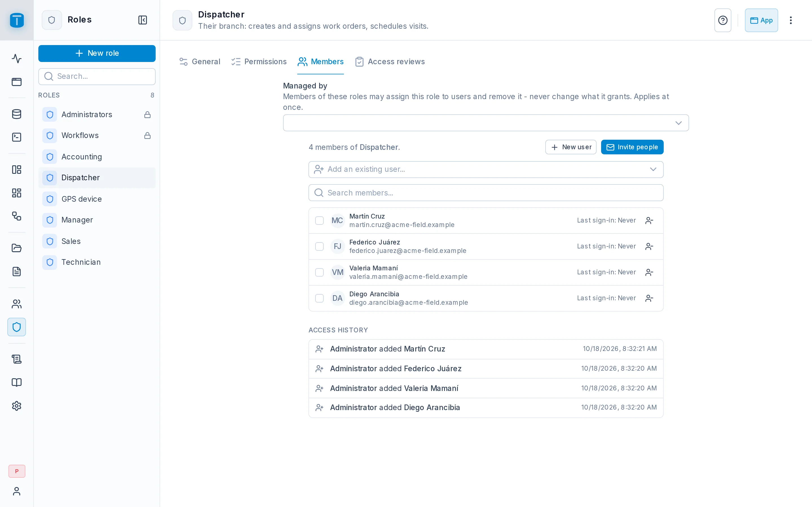Open the users icon in the left rail
Screen dimensions: 812x507
17,304
